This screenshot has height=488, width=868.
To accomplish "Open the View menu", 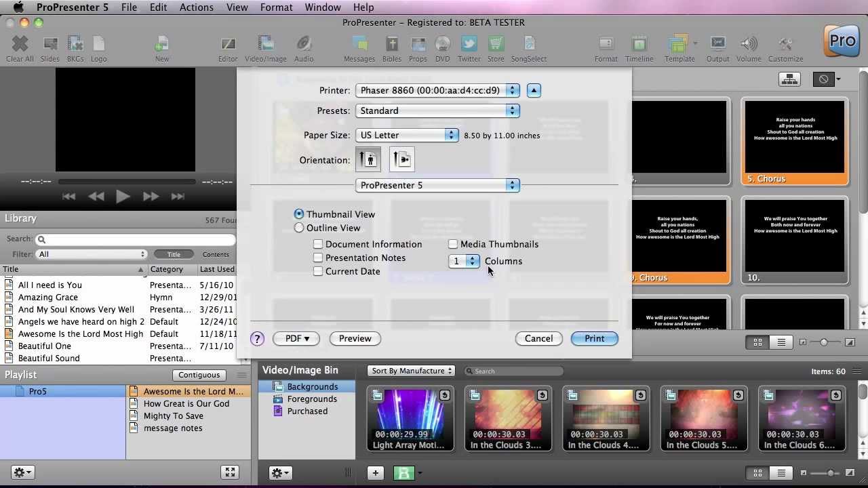I will point(237,7).
